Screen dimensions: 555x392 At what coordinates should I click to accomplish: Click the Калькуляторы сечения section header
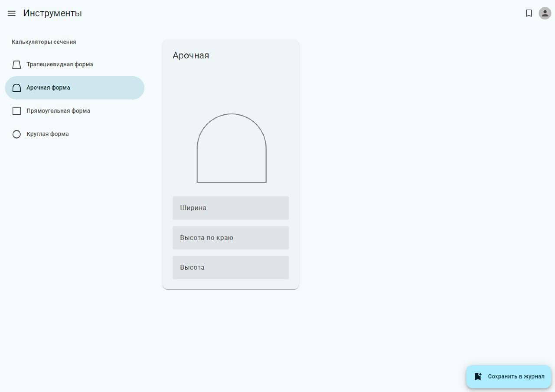44,42
